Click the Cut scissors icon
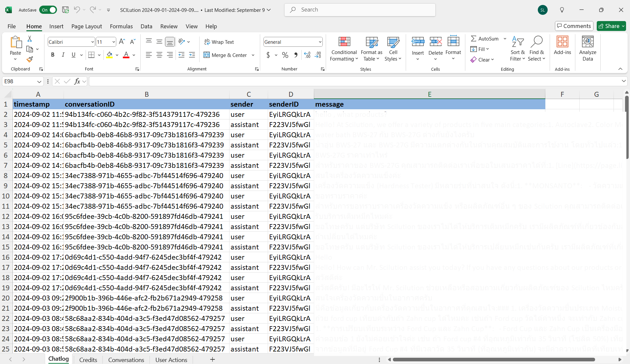 (x=30, y=39)
